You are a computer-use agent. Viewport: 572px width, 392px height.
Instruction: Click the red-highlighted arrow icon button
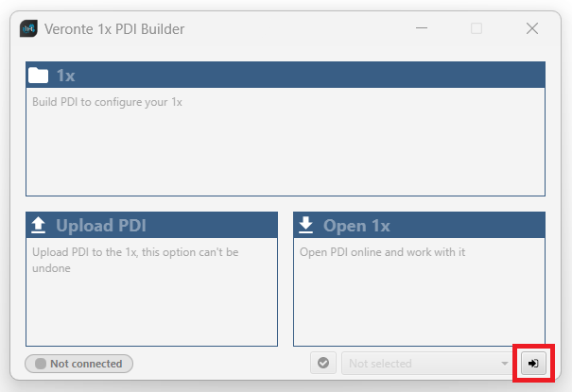click(x=533, y=363)
